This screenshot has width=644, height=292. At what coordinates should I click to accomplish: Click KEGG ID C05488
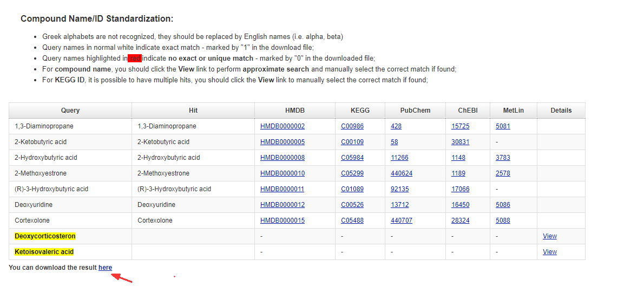pos(352,220)
